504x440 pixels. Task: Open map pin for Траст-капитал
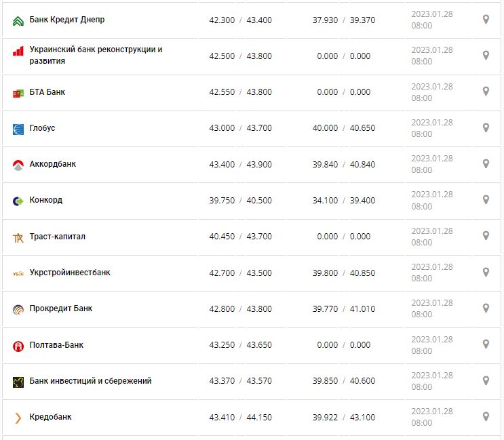486,236
